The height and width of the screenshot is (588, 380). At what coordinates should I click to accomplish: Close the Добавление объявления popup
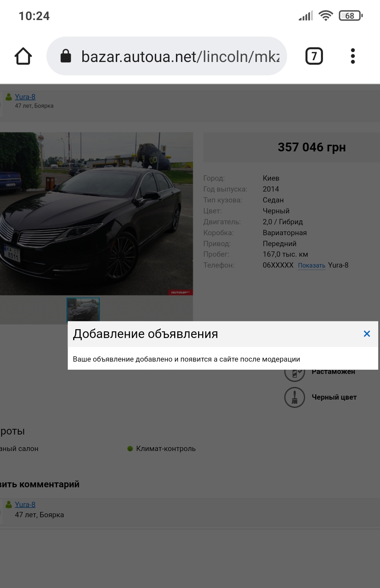click(x=367, y=334)
